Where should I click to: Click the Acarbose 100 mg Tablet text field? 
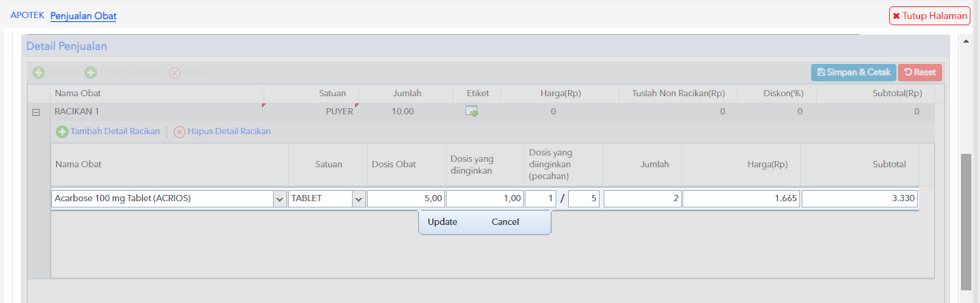pos(162,199)
